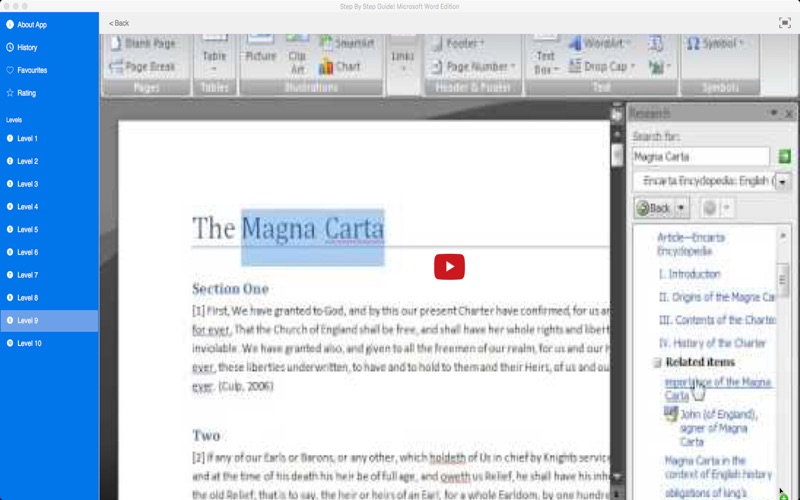Click the Search for input field
Viewport: 800px width, 500px height.
(701, 157)
